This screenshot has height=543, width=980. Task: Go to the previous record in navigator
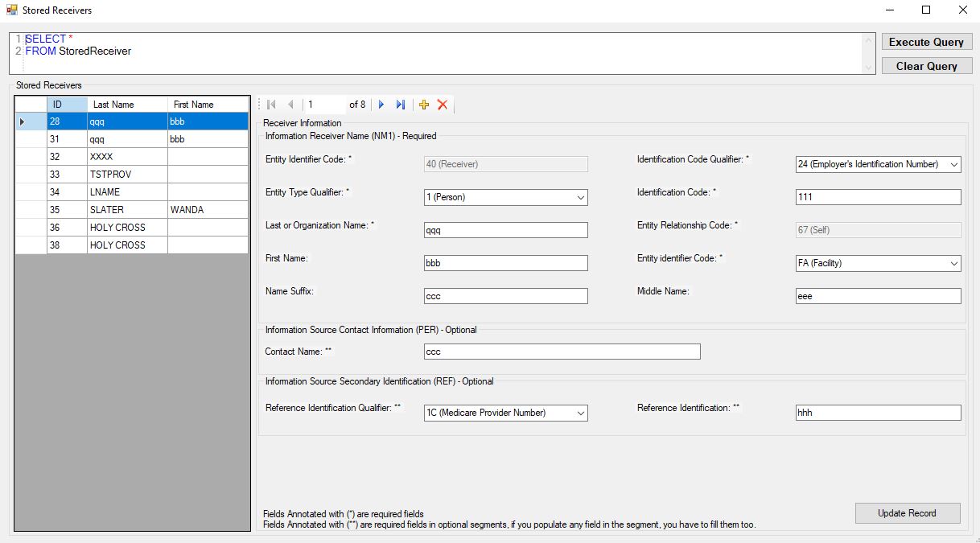(290, 105)
